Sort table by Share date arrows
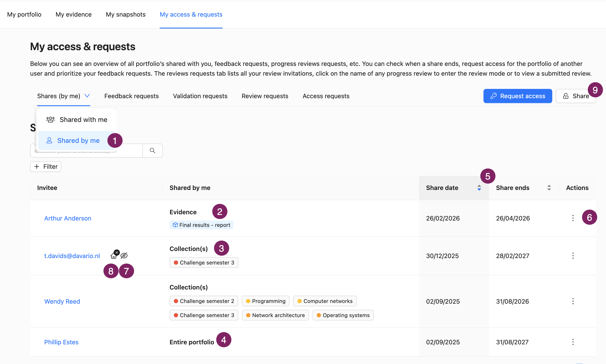Screen dimensions: 606x364 pos(479,188)
